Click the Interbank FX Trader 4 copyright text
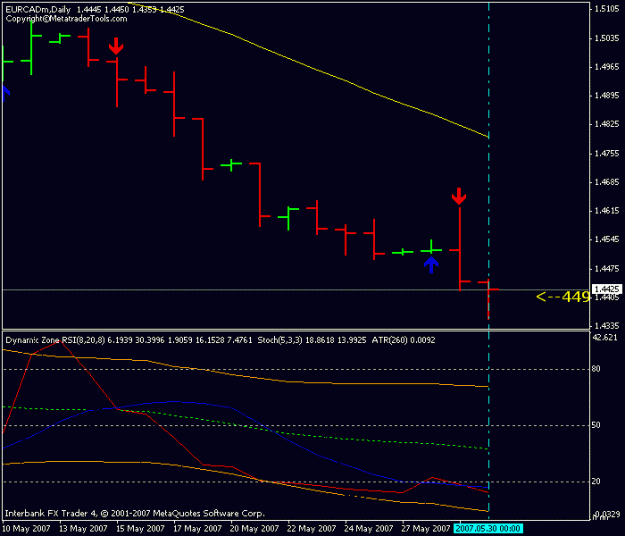Screen dimensions: 625x536 point(135,513)
